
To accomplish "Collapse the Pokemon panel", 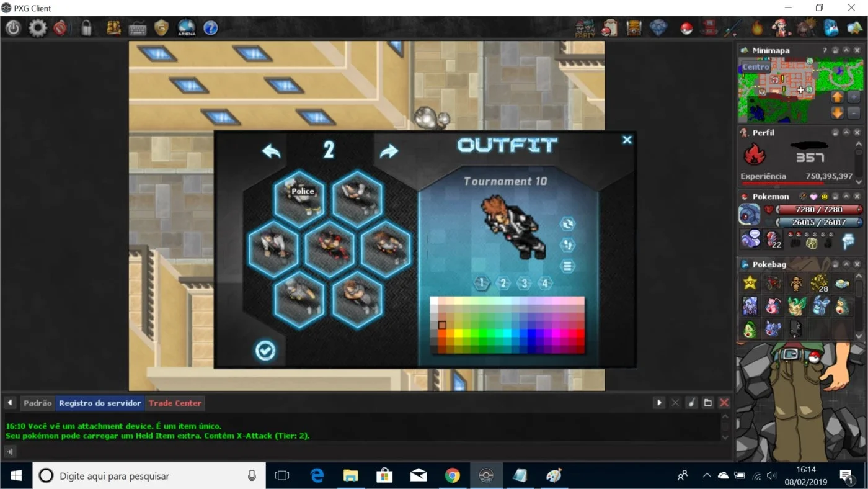I will coord(846,196).
